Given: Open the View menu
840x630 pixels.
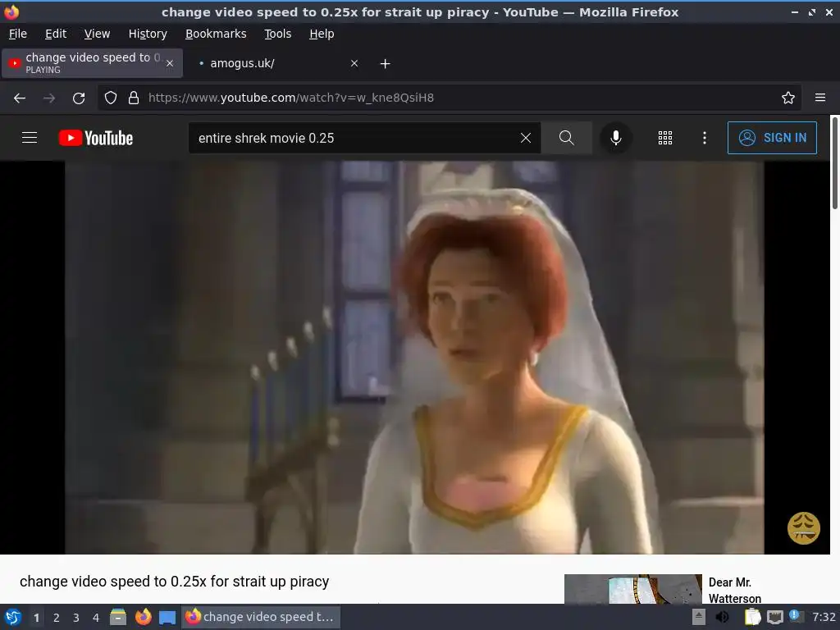Looking at the screenshot, I should tap(97, 34).
